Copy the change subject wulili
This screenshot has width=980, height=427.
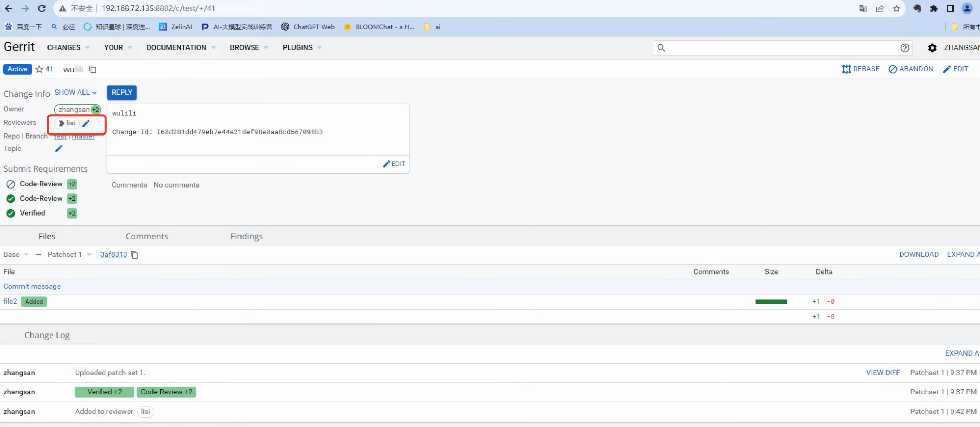coord(93,69)
